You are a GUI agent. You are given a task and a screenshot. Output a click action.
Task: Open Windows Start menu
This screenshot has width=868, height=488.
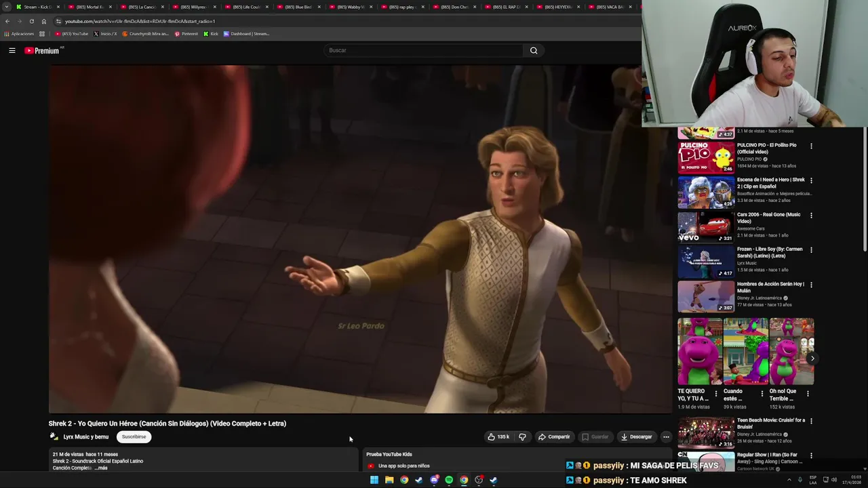tap(374, 480)
